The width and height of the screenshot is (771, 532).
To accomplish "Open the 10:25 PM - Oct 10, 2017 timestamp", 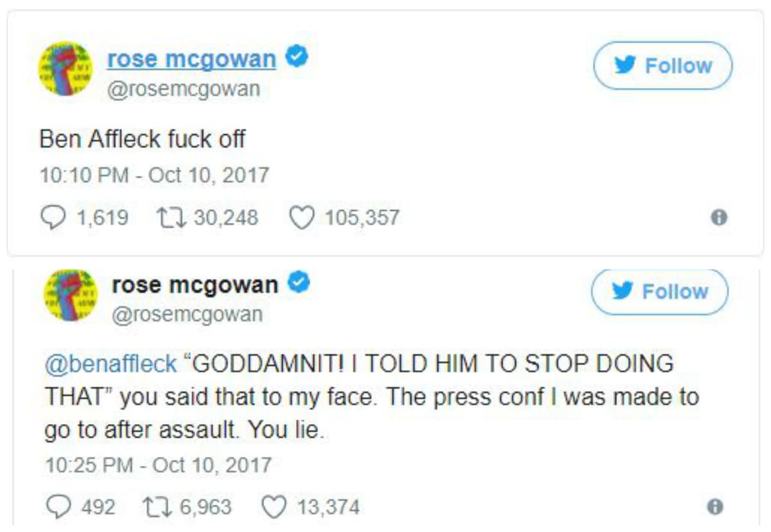I will 158,465.
